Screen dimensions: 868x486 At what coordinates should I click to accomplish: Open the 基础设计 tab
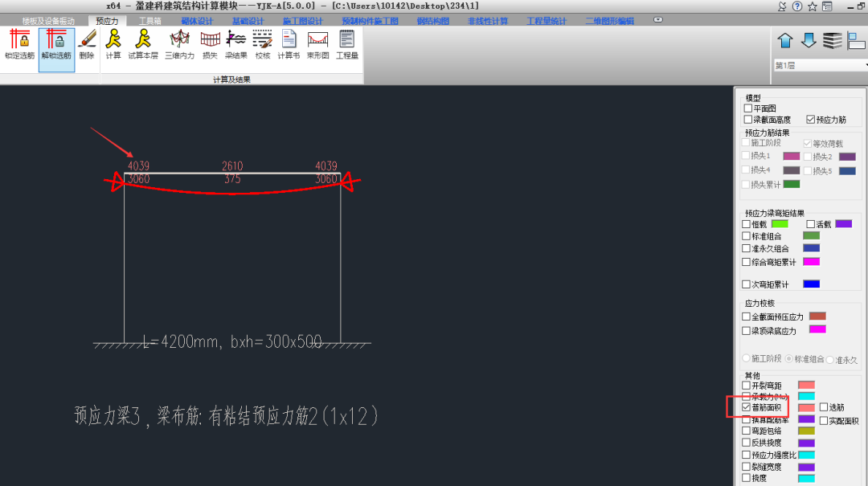[x=248, y=21]
